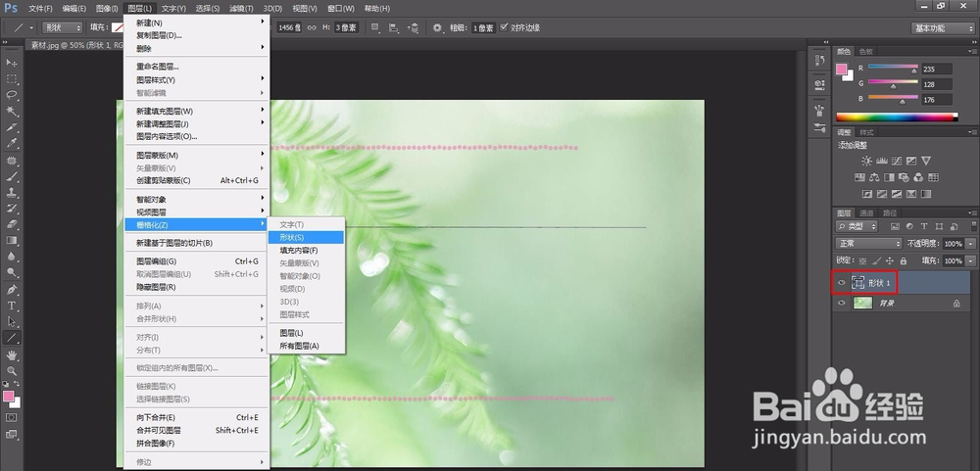Add a Brightness/Contrast adjustment
The height and width of the screenshot is (471, 980).
(866, 162)
